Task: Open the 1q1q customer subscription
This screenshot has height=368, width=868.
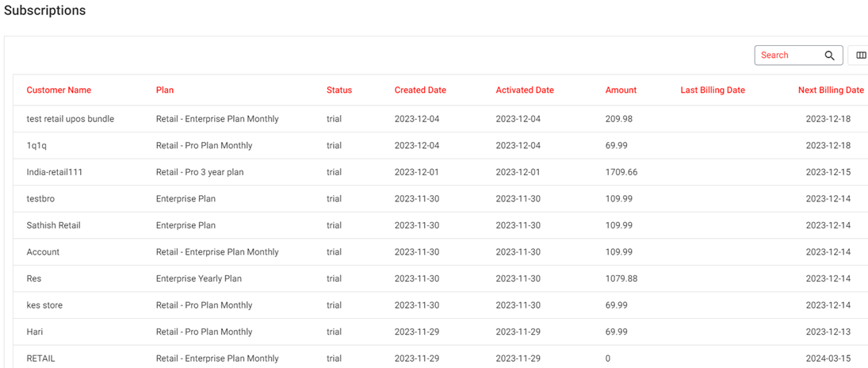Action: click(37, 146)
